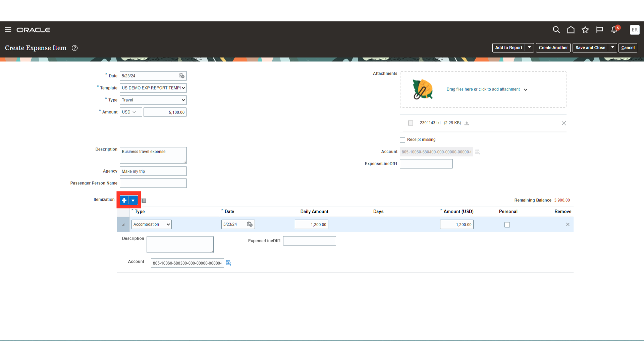
Task: Click the Passenger Person Name field
Action: click(153, 183)
